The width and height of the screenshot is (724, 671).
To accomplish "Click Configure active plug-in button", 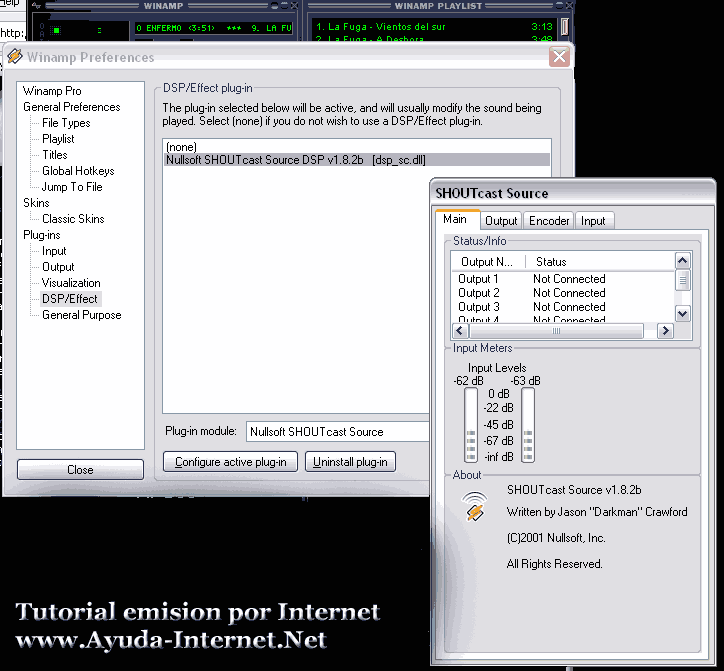I will [x=230, y=462].
